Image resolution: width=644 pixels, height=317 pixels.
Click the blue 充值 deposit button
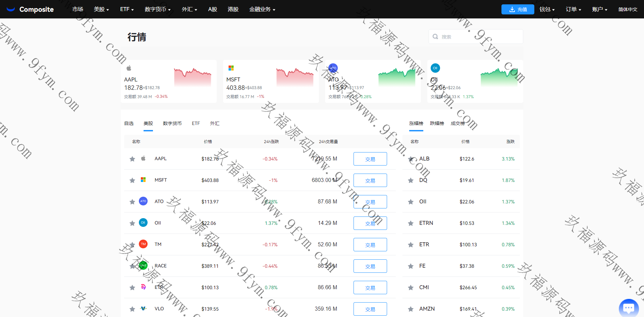click(518, 9)
